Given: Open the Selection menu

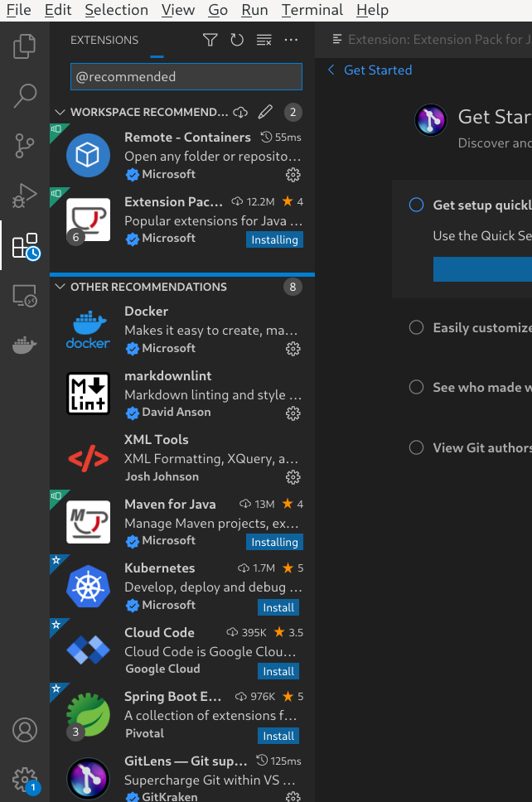Looking at the screenshot, I should click(x=117, y=10).
